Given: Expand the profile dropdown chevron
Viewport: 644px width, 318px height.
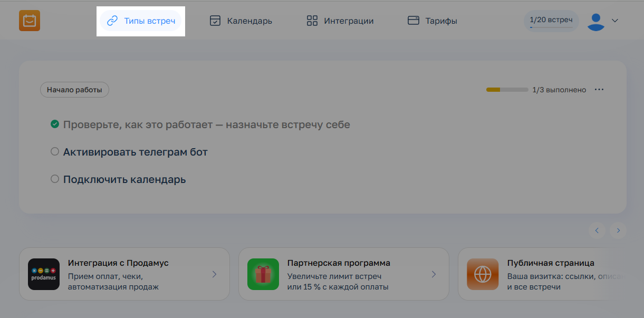Looking at the screenshot, I should 614,21.
